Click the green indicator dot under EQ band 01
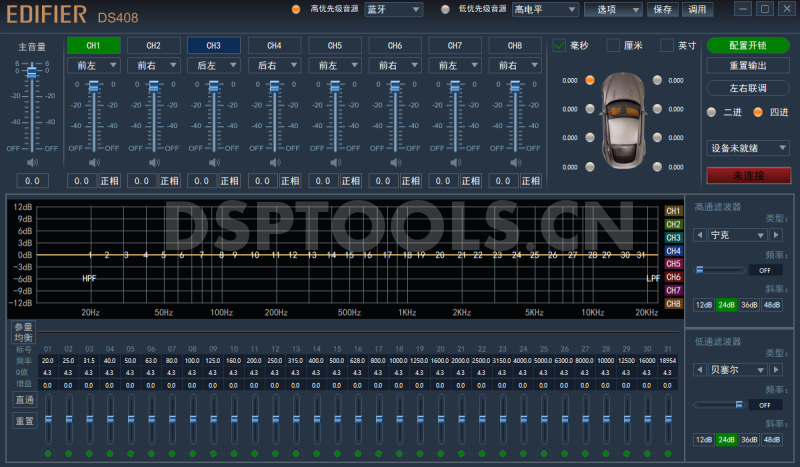This screenshot has width=800, height=467. pyautogui.click(x=47, y=454)
